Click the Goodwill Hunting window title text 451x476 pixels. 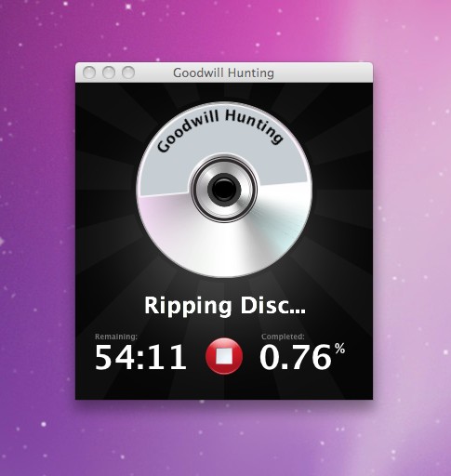click(223, 73)
